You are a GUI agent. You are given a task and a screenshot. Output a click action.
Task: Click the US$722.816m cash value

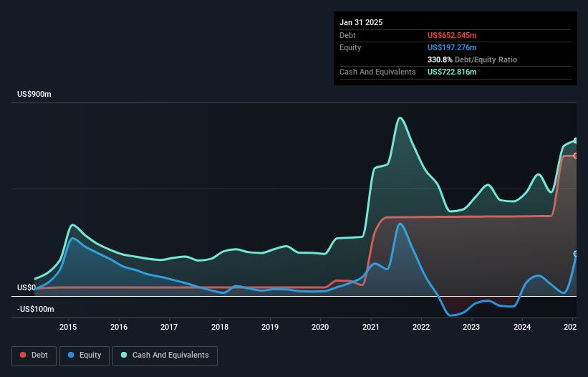452,72
